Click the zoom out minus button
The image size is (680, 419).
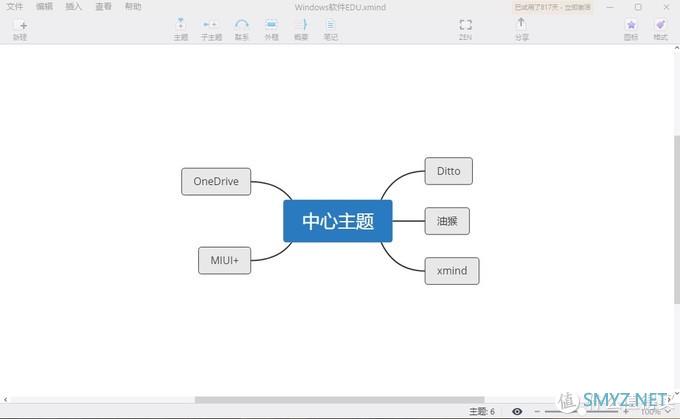pos(537,411)
